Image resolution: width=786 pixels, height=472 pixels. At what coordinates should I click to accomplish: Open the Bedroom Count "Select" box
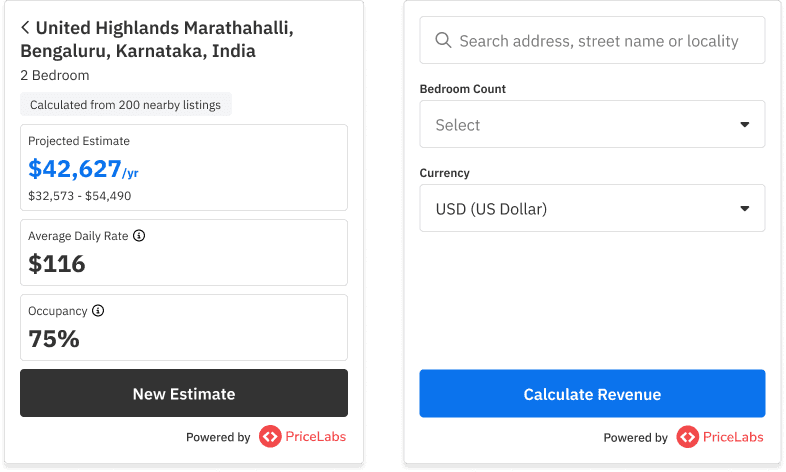(x=580, y=125)
